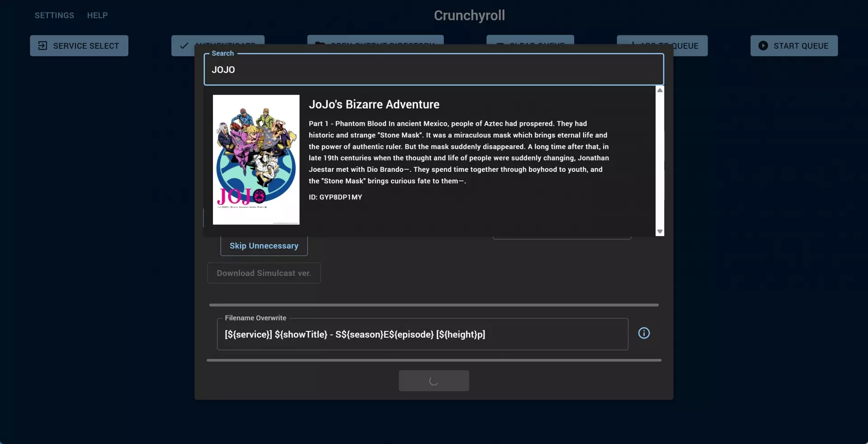Click the Authenticate checkmark icon
This screenshot has width=868, height=444.
(x=184, y=46)
